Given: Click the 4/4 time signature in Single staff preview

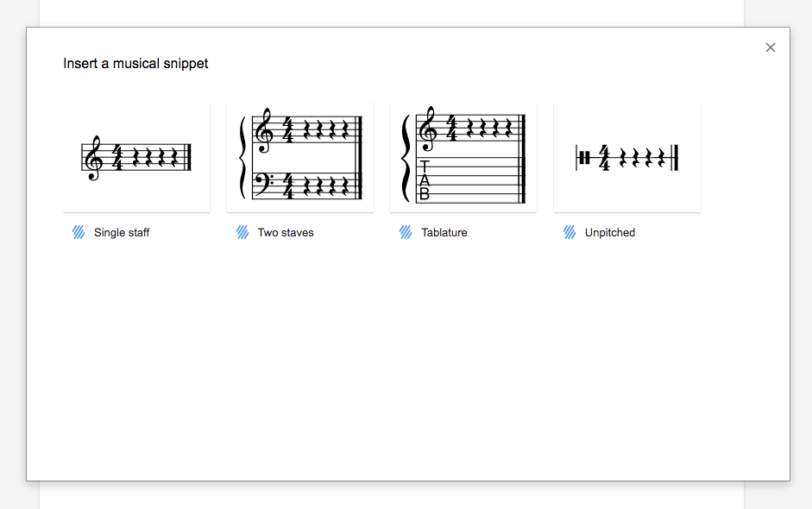Looking at the screenshot, I should tap(116, 159).
